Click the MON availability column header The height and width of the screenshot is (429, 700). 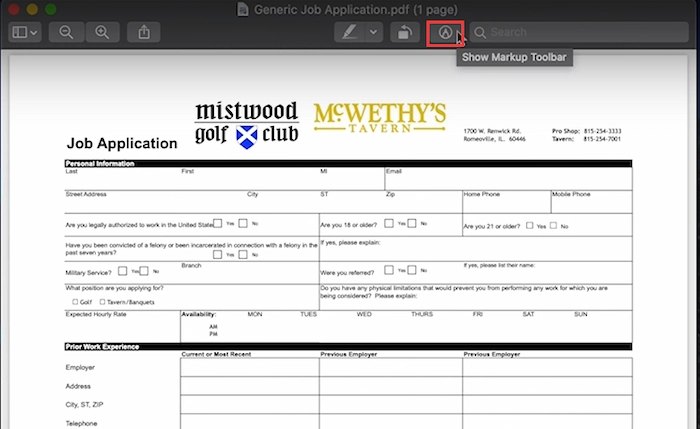coord(255,314)
